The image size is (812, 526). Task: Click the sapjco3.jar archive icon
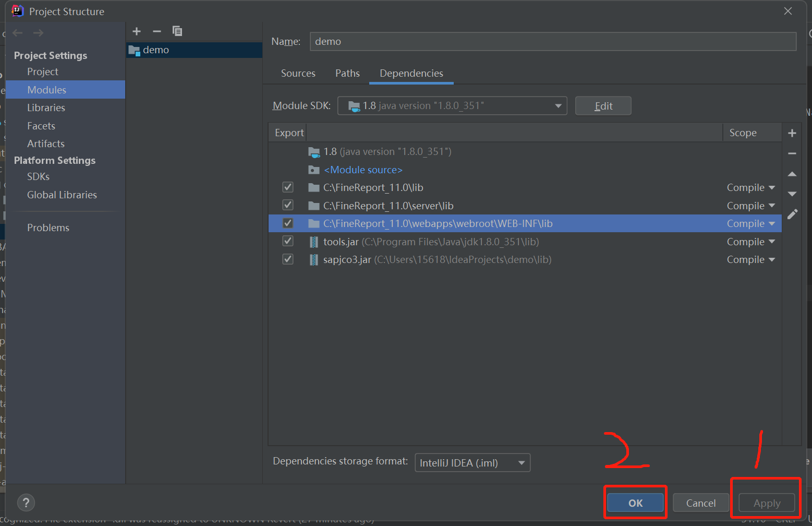(x=313, y=259)
